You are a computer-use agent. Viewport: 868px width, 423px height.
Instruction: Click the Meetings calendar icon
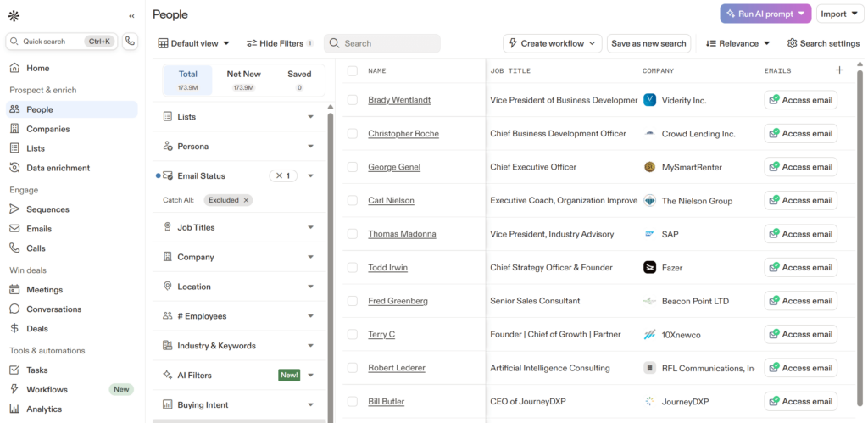pyautogui.click(x=14, y=290)
